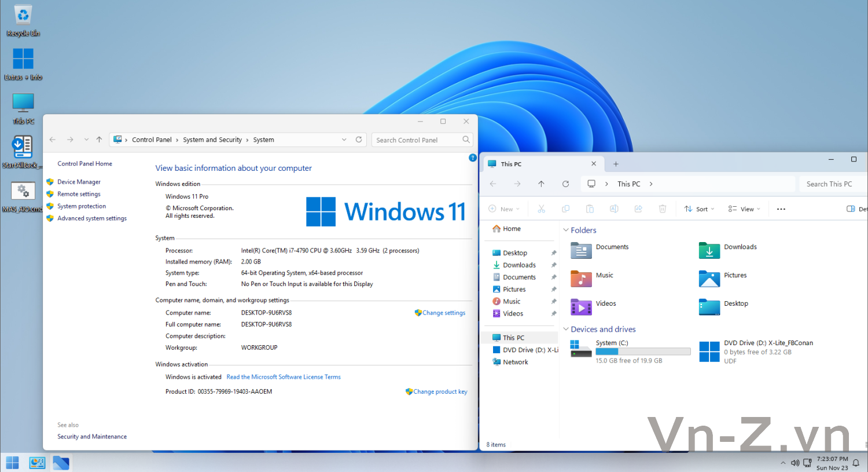Open Device Manager link
The height and width of the screenshot is (472, 868).
[x=79, y=182]
